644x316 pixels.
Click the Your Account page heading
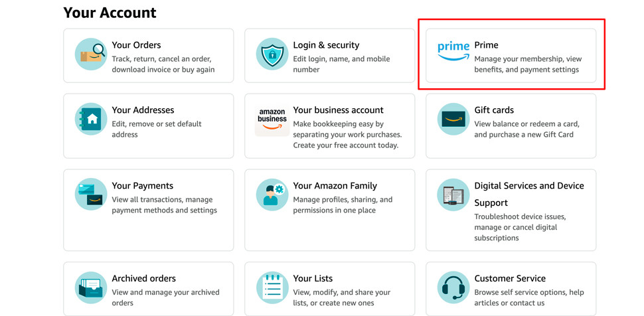click(110, 13)
